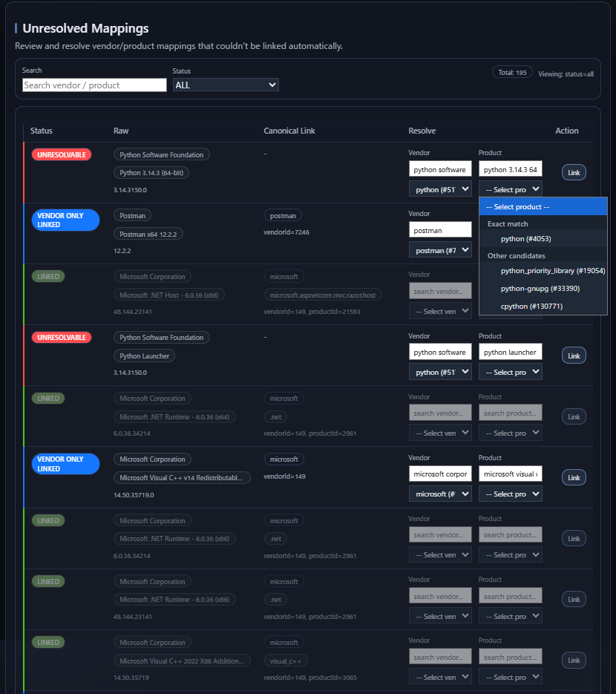The width and height of the screenshot is (616, 694).
Task: Open the vendor dropdown for the Postman row
Action: pyautogui.click(x=440, y=249)
